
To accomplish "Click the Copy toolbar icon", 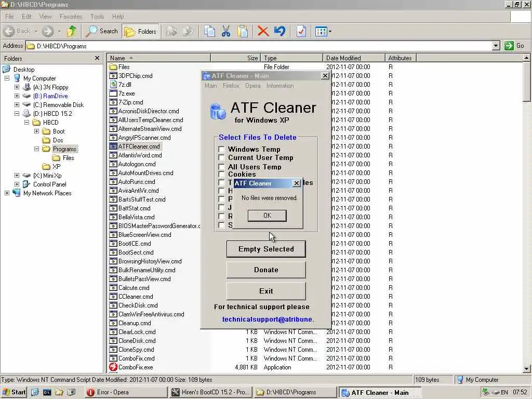I will [x=209, y=31].
